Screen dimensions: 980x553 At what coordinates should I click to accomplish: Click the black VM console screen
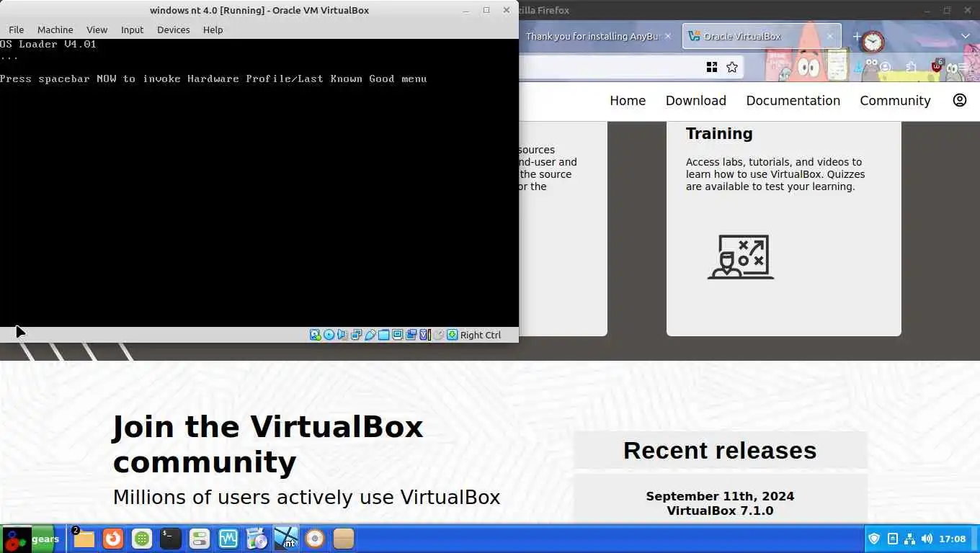click(259, 183)
